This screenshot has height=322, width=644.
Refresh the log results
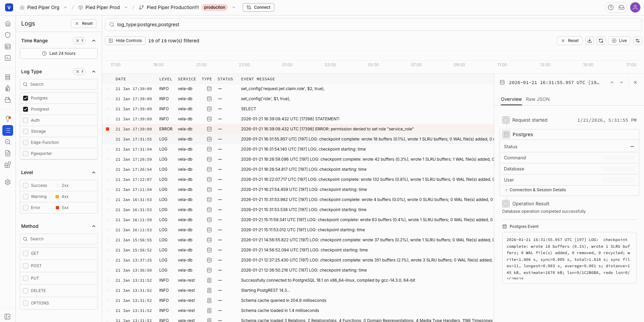click(601, 40)
